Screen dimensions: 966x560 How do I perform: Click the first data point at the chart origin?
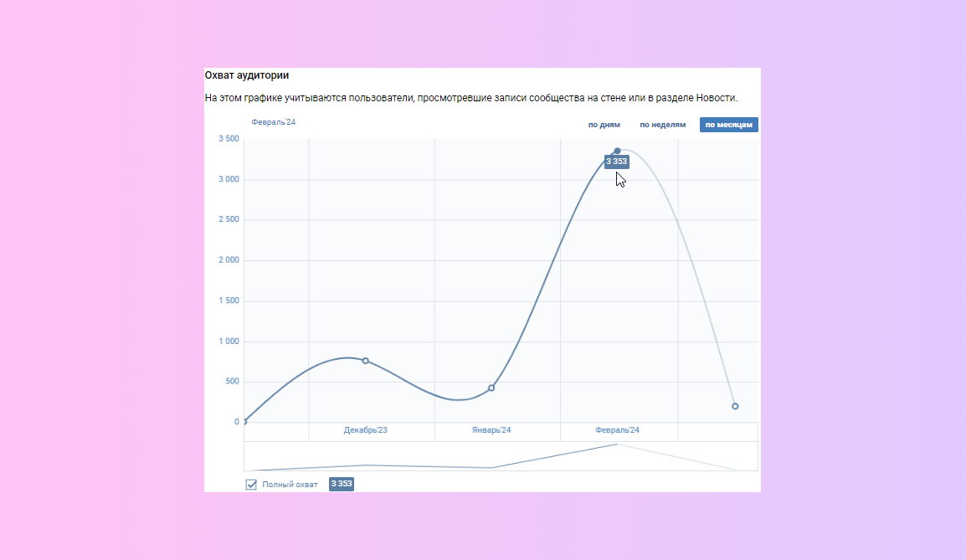tap(244, 422)
